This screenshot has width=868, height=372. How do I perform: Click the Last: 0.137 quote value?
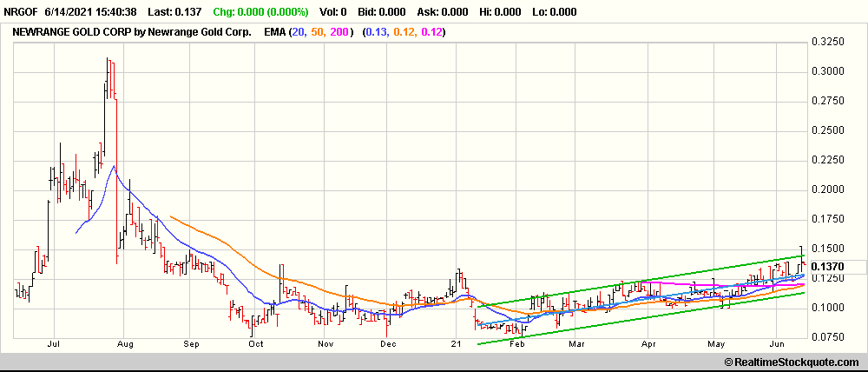pos(176,11)
